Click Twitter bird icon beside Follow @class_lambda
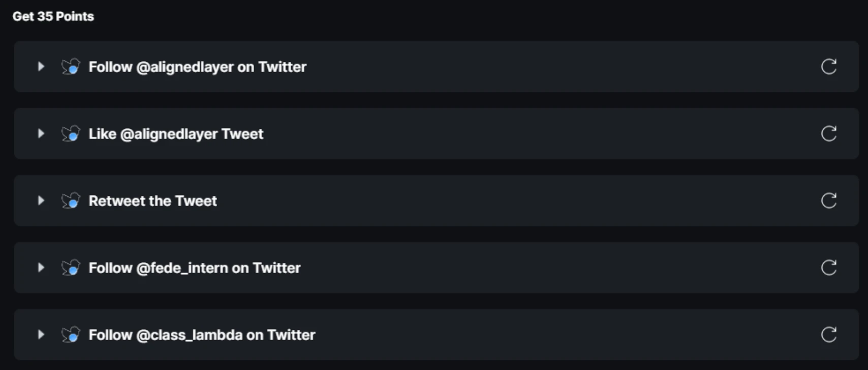Screen dimensions: 868x370 71,334
